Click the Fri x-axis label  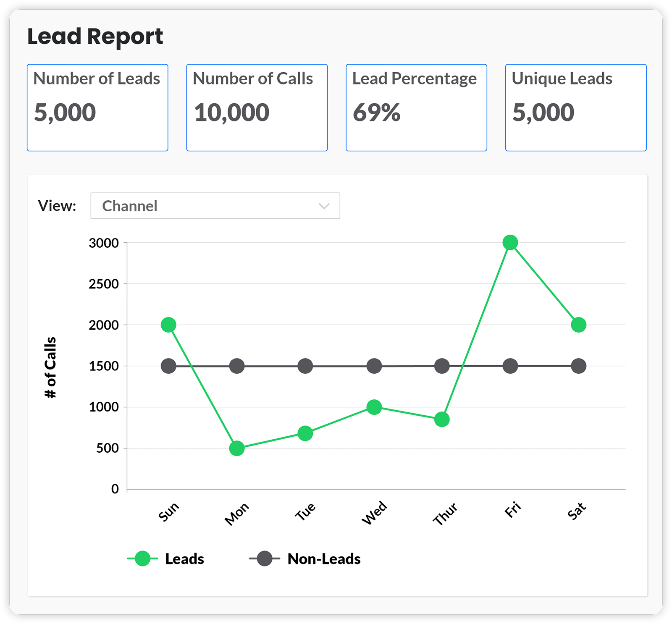click(x=513, y=510)
